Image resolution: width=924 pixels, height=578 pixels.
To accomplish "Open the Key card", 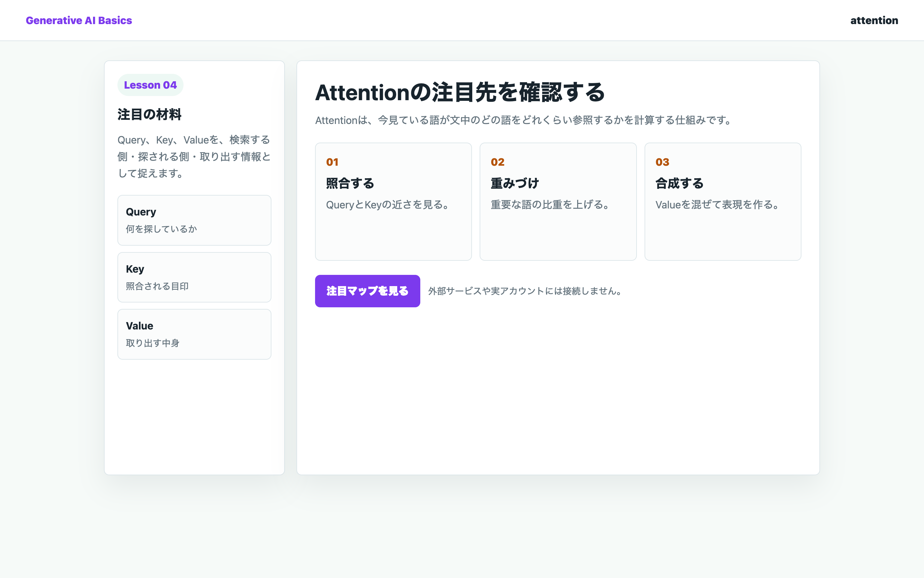I will point(194,277).
